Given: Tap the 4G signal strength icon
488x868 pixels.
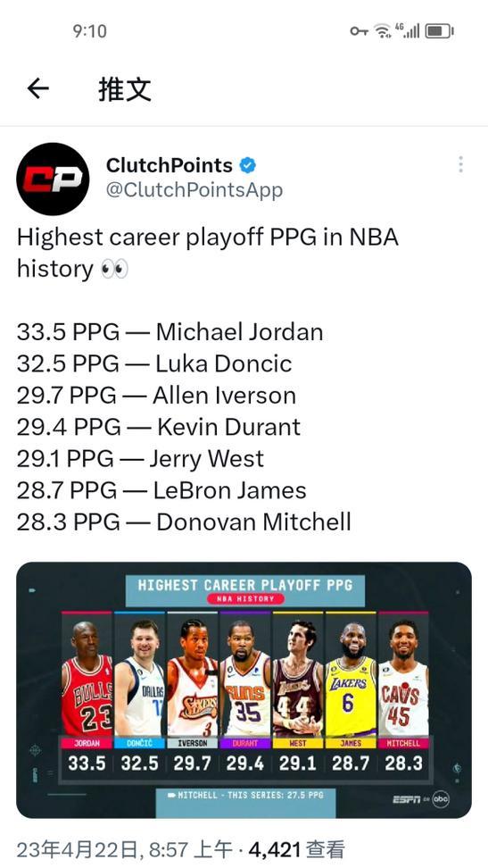Looking at the screenshot, I should pyautogui.click(x=407, y=30).
